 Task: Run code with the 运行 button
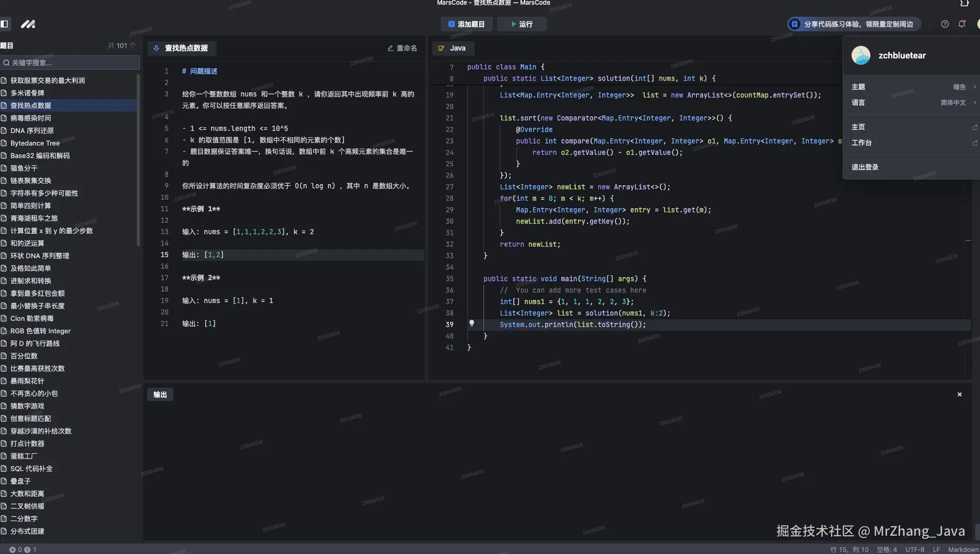[x=522, y=24]
